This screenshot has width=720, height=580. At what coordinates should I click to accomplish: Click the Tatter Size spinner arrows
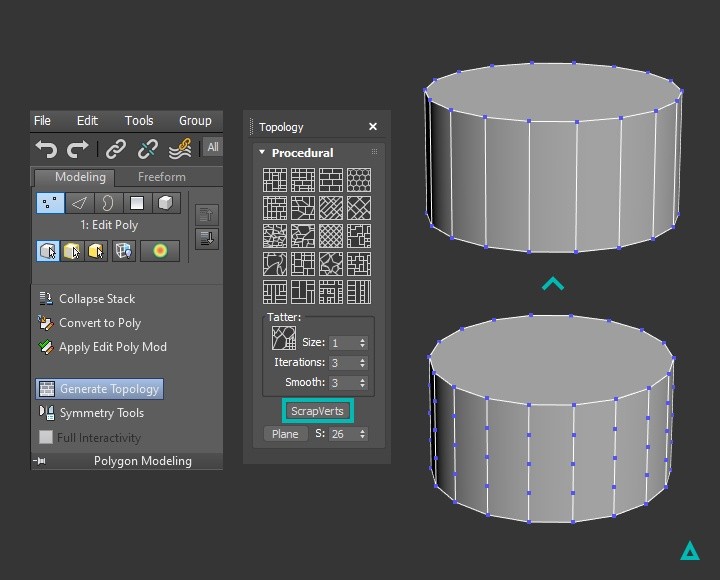[x=362, y=343]
